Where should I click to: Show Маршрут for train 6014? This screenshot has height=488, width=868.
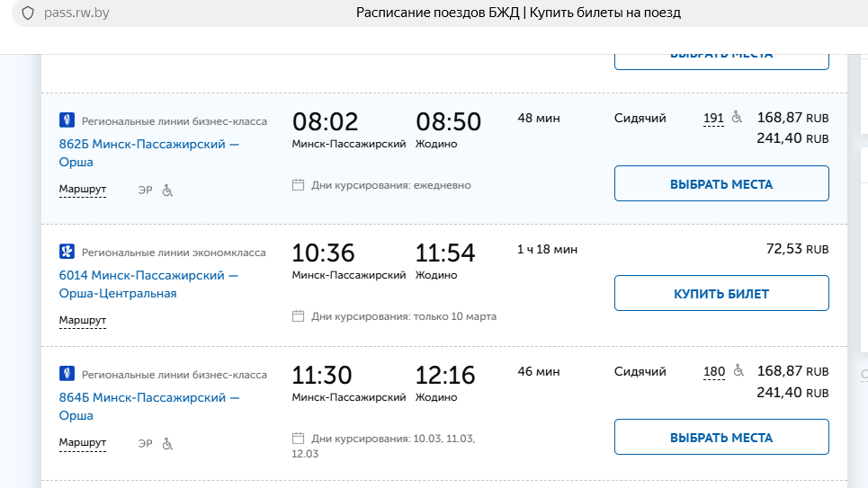(83, 320)
